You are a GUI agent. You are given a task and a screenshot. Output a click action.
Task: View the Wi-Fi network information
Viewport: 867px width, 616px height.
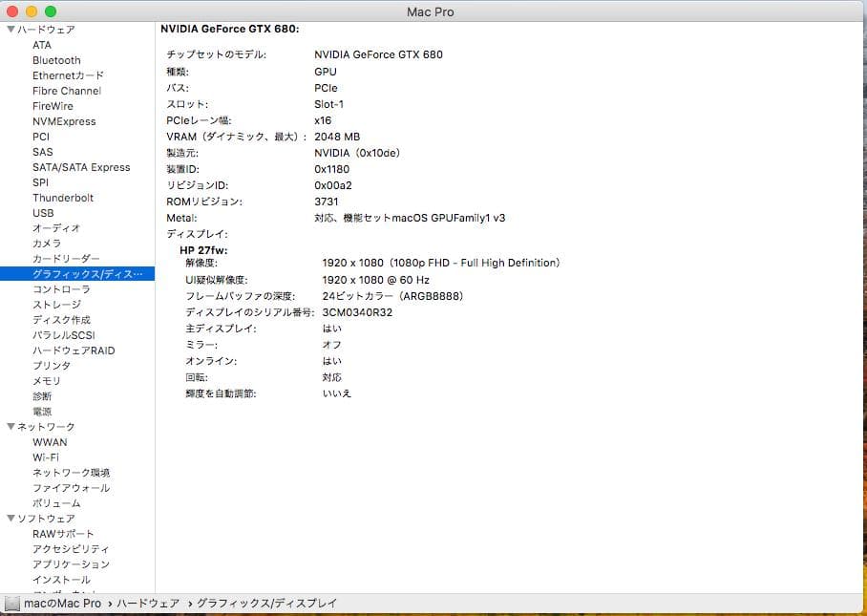[x=47, y=457]
